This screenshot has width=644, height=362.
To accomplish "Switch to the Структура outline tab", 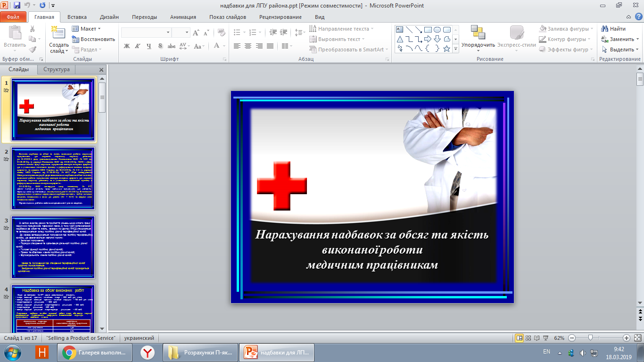I will tap(57, 69).
